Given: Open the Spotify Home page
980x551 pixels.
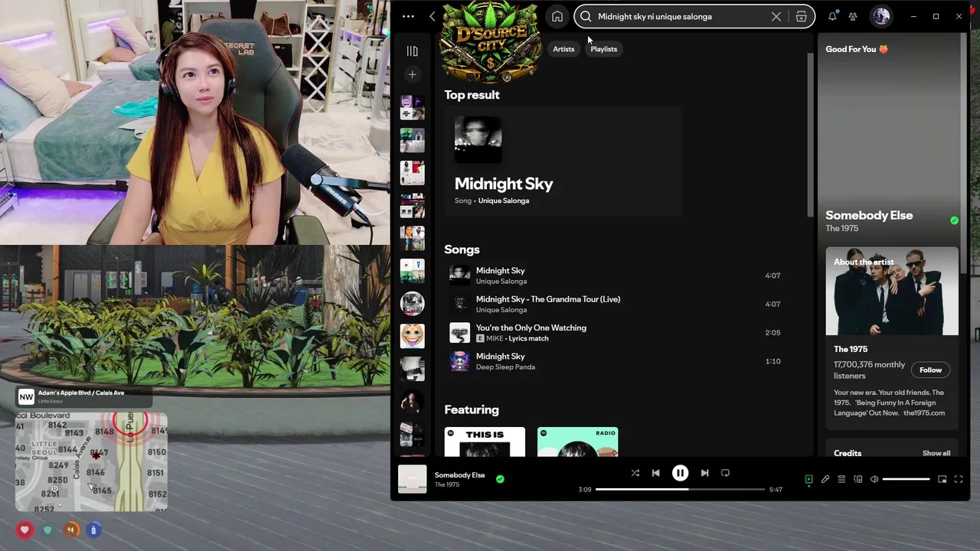Looking at the screenshot, I should (557, 16).
